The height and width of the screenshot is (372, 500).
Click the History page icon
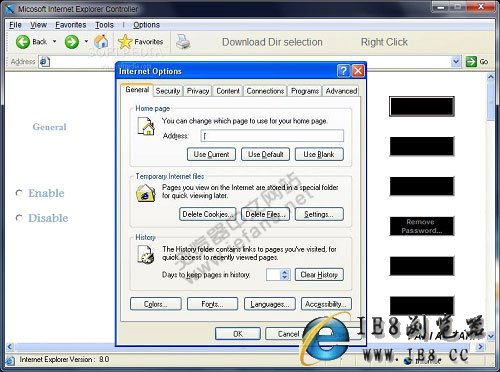[146, 254]
